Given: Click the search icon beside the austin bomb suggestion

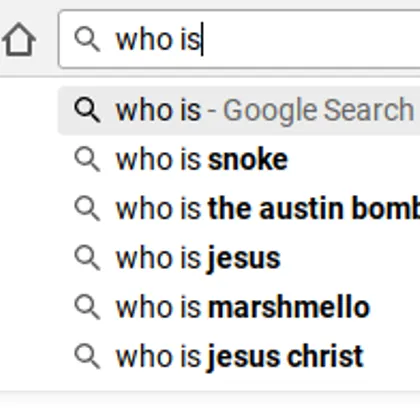Looking at the screenshot, I should click(87, 208).
